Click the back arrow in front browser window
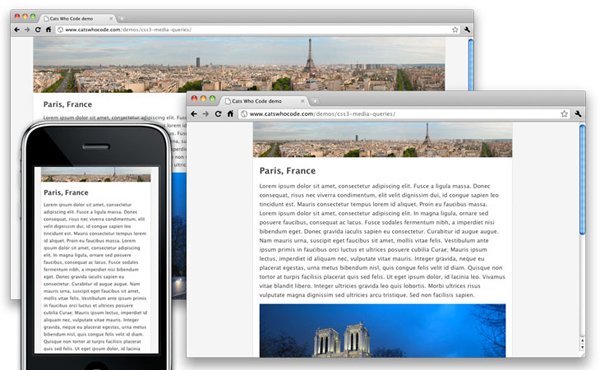The width and height of the screenshot is (600, 370). (194, 114)
